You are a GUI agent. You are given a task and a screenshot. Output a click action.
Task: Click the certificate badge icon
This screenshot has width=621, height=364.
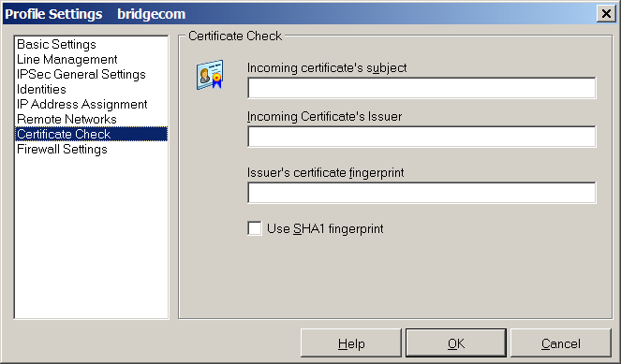pyautogui.click(x=210, y=74)
